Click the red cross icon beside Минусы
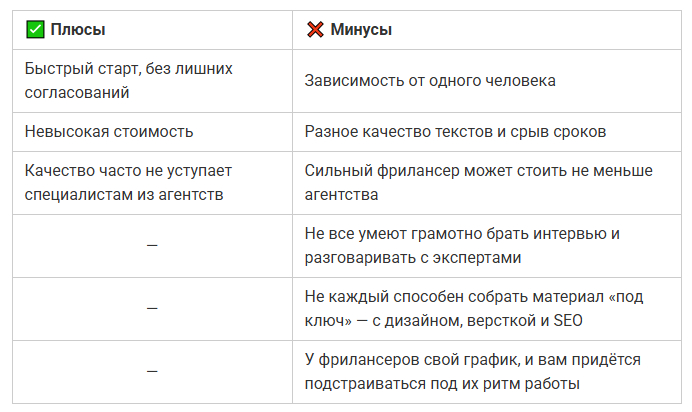The height and width of the screenshot is (412, 692). (315, 30)
